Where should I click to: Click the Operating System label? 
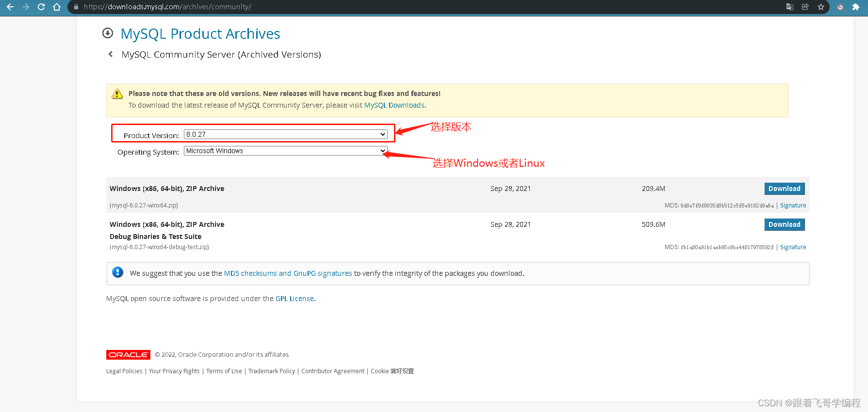coord(148,152)
